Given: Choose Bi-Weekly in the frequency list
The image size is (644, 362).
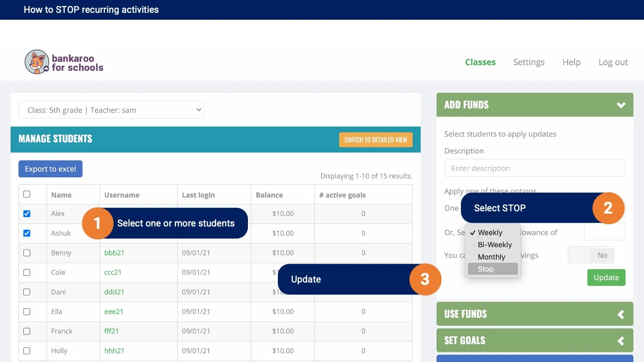Looking at the screenshot, I should pos(493,245).
